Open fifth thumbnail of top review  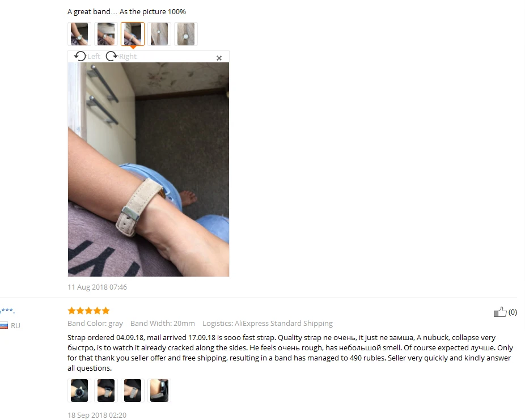186,34
